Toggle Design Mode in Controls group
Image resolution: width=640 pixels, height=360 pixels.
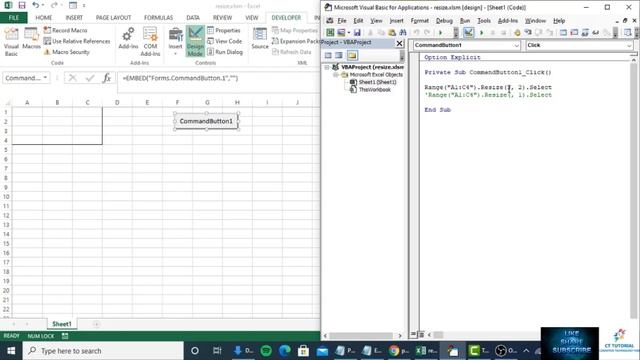tap(195, 42)
